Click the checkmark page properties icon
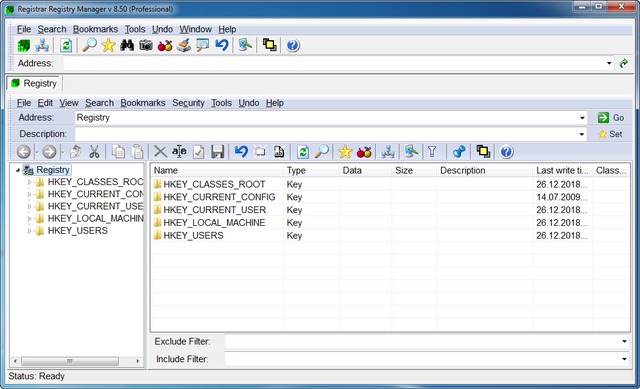Screen dimensions: 640x389 [198, 152]
